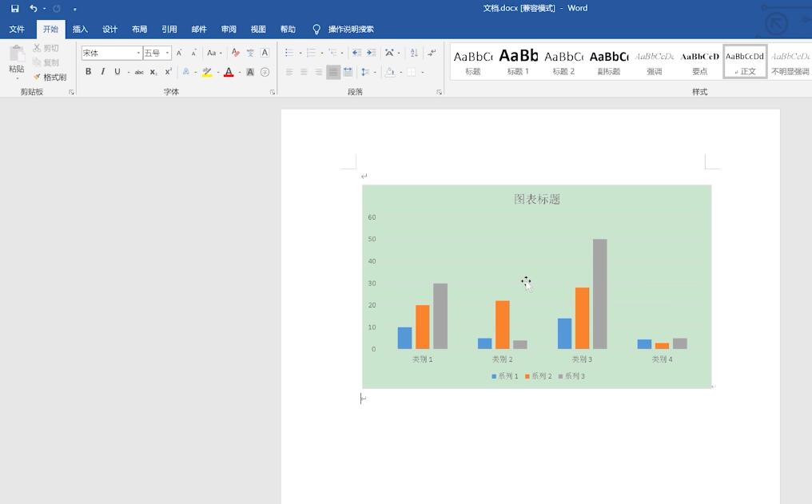Click the show paragraph marks icon
This screenshot has height=504, width=812.
pyautogui.click(x=431, y=53)
